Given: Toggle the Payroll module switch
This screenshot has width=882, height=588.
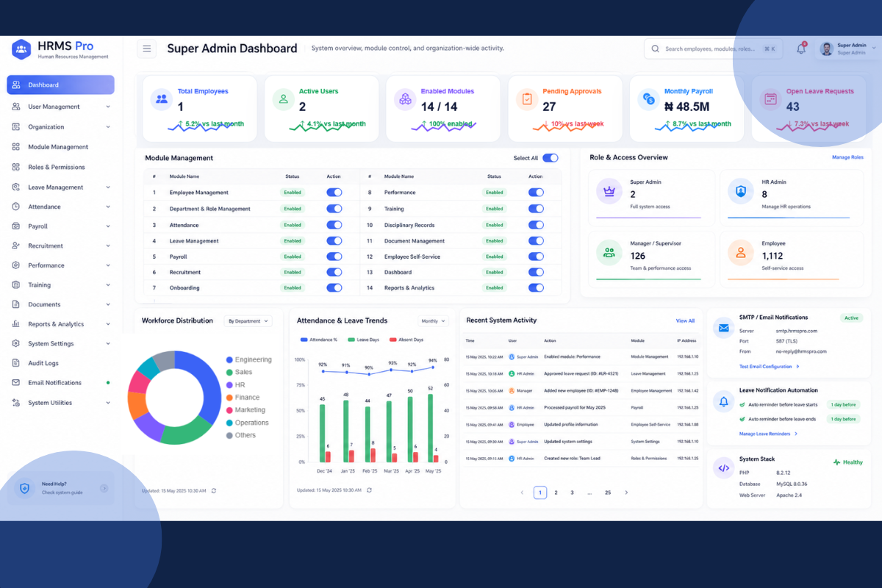Looking at the screenshot, I should click(334, 257).
